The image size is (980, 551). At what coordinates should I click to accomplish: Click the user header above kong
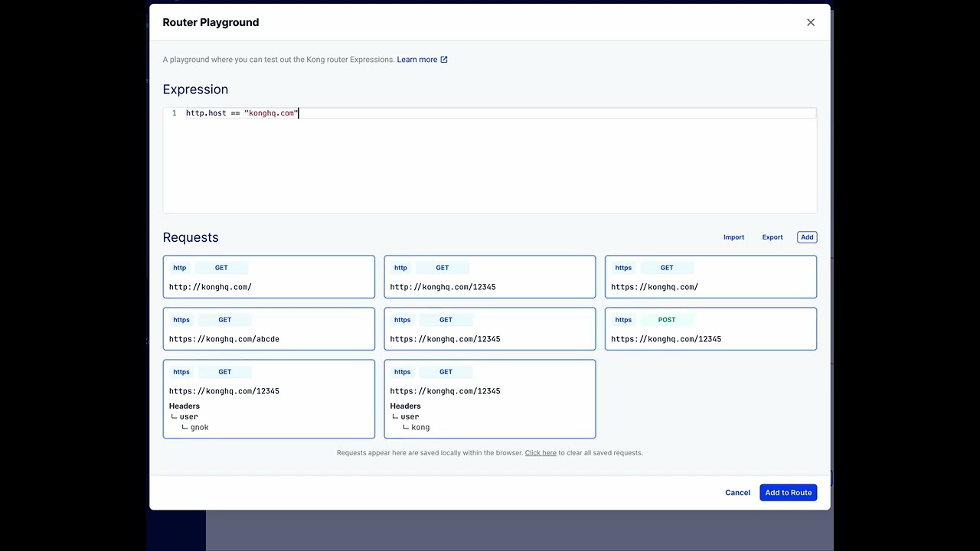[x=410, y=417]
